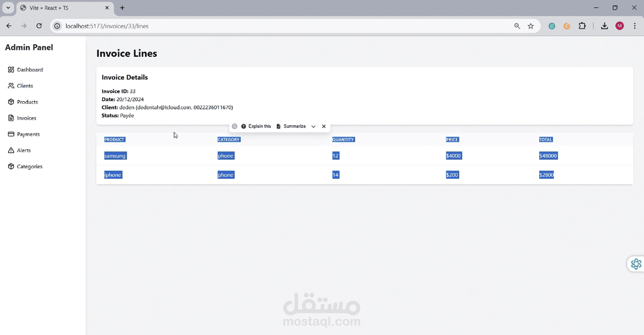Click the orange extension icon in toolbar

point(567,26)
